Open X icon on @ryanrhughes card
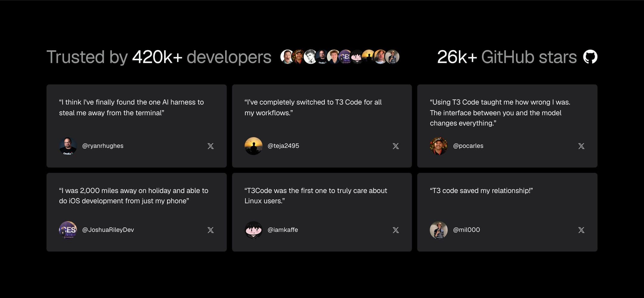The height and width of the screenshot is (298, 644). [x=210, y=146]
